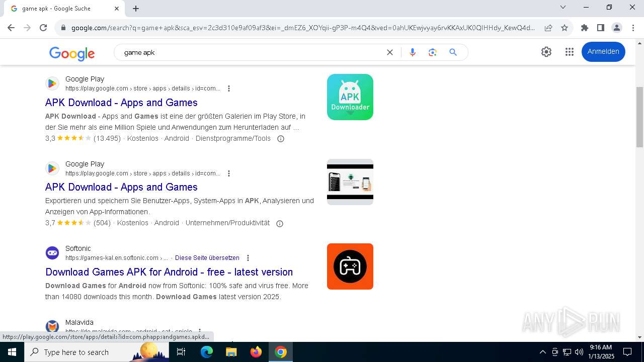Open the Chrome profile avatar

coord(616,28)
